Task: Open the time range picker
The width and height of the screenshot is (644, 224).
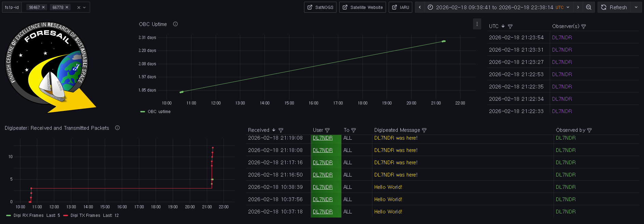Action: coord(498,7)
